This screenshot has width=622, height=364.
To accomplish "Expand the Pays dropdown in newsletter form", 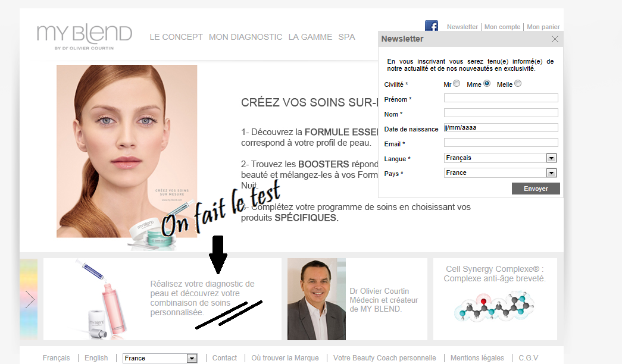I will [551, 173].
